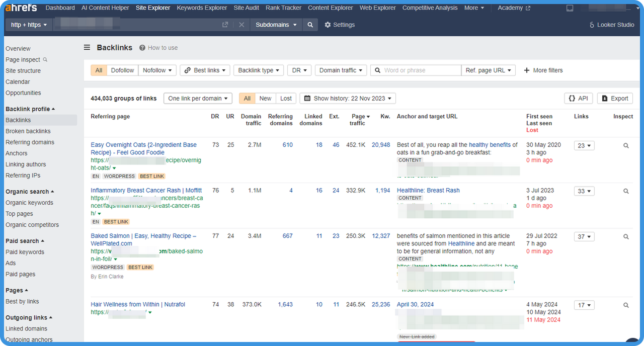Clear the URL field with X icon

pos(242,25)
